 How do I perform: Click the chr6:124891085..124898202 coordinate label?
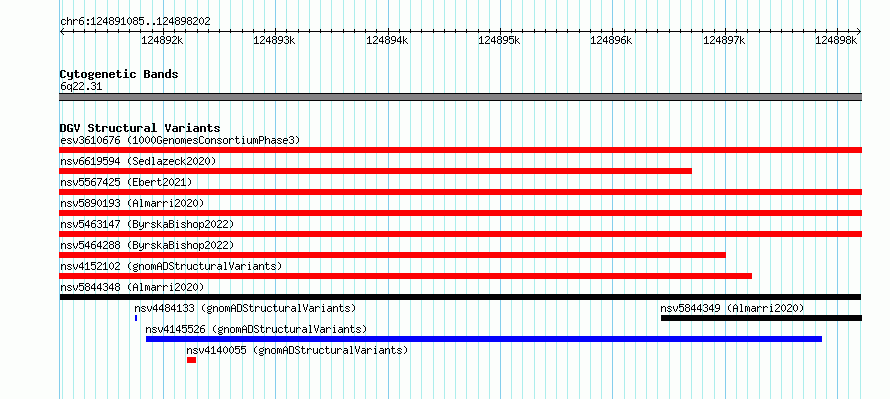[135, 22]
